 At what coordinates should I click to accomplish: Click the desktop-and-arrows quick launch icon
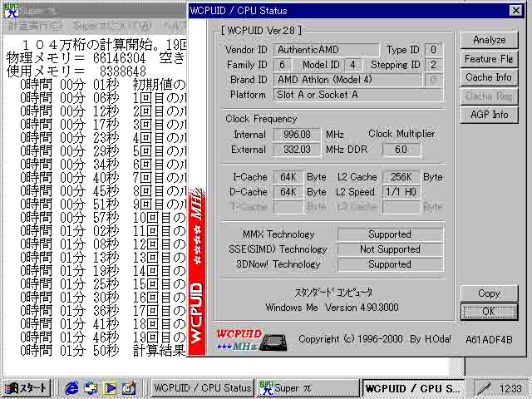point(91,388)
